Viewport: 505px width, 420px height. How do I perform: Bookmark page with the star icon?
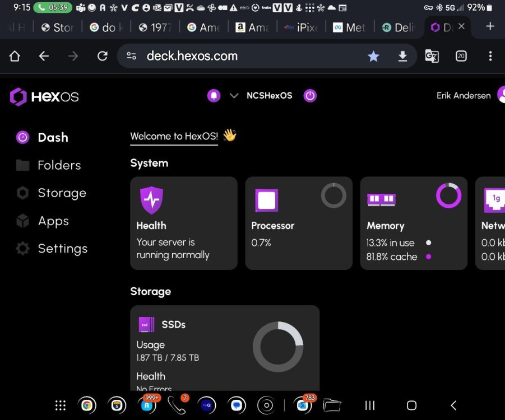pos(373,56)
